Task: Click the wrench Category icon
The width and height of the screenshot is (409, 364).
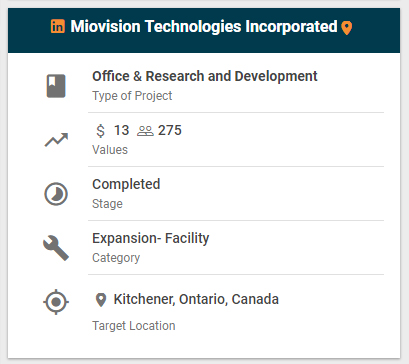Action: [56, 248]
